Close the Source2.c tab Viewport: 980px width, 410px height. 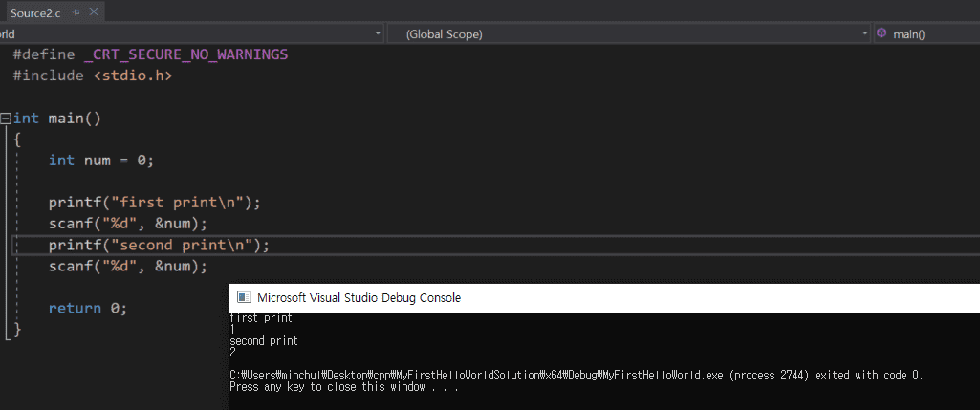coord(93,11)
